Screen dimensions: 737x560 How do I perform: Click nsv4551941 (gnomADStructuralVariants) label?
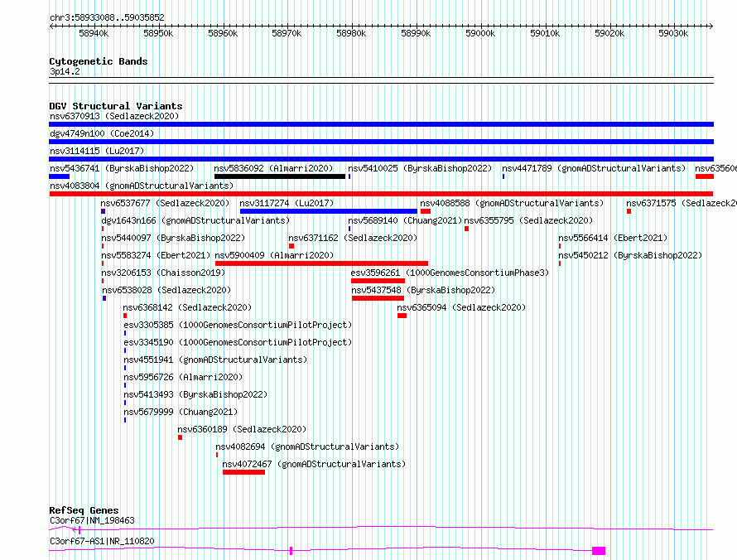(x=215, y=360)
